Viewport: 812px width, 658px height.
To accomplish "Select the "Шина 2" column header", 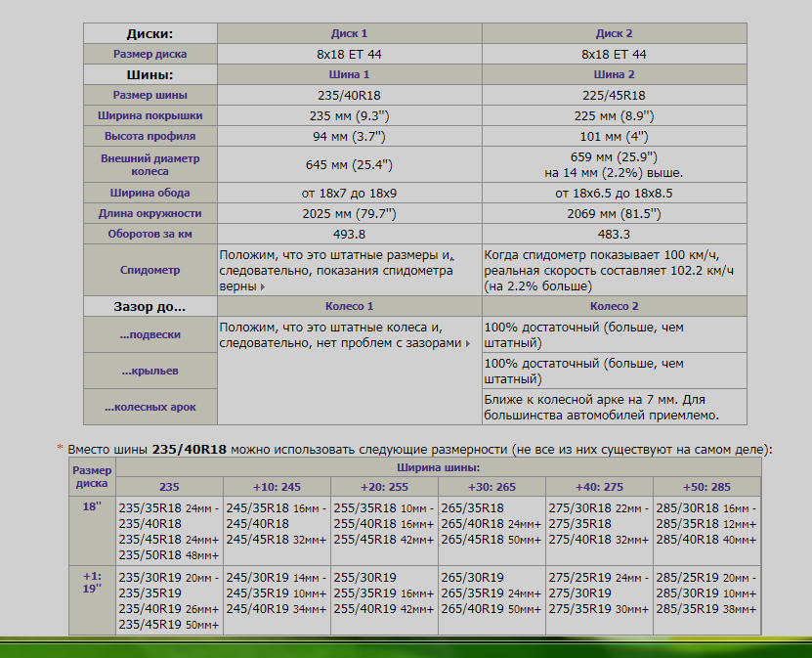I will (x=614, y=74).
